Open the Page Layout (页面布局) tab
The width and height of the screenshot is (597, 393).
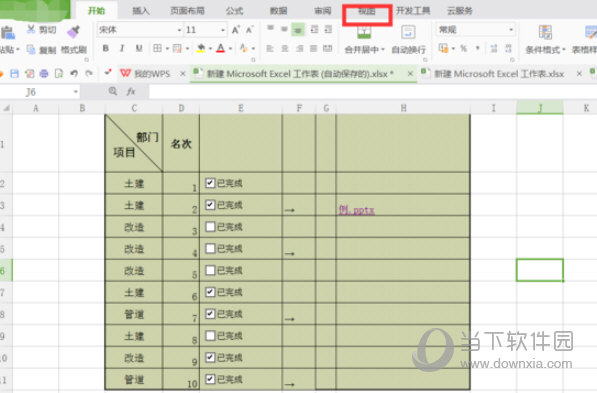tap(187, 11)
